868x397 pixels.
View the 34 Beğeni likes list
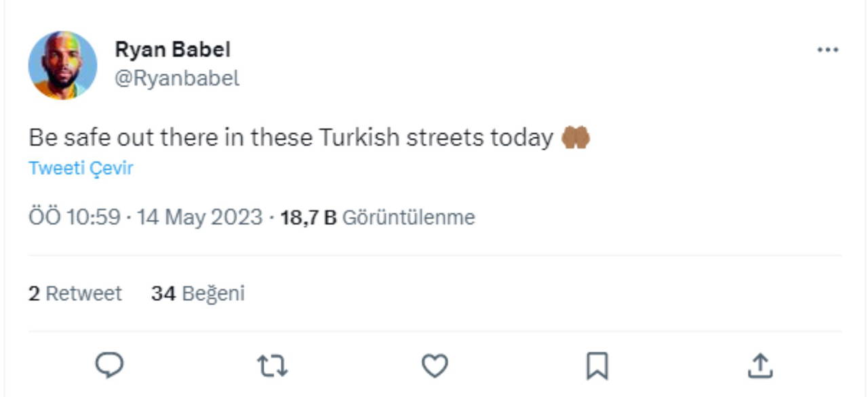(x=197, y=293)
